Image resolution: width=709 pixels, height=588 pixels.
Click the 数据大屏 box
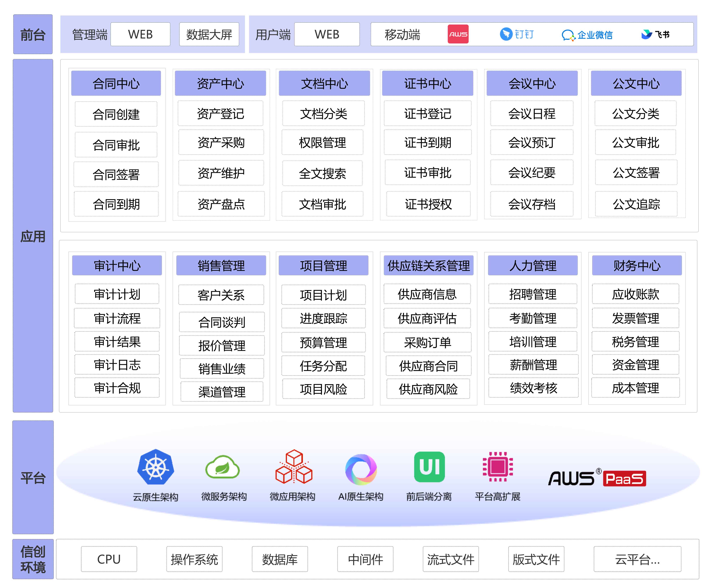209,34
